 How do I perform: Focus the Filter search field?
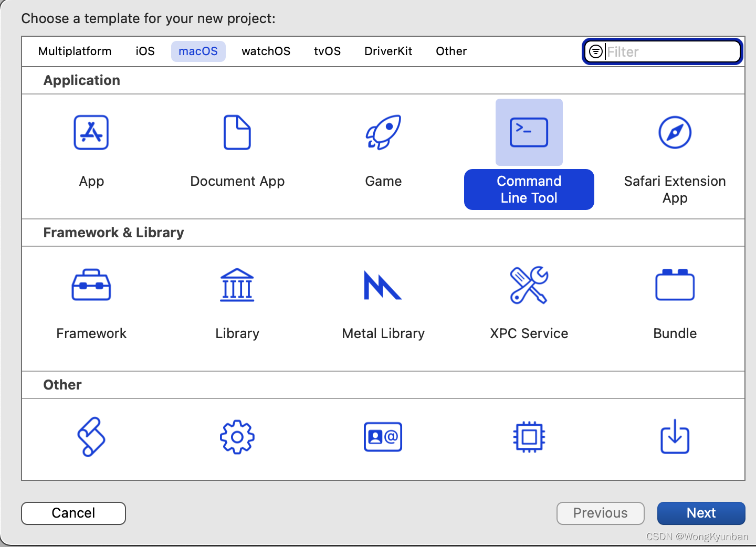point(663,51)
